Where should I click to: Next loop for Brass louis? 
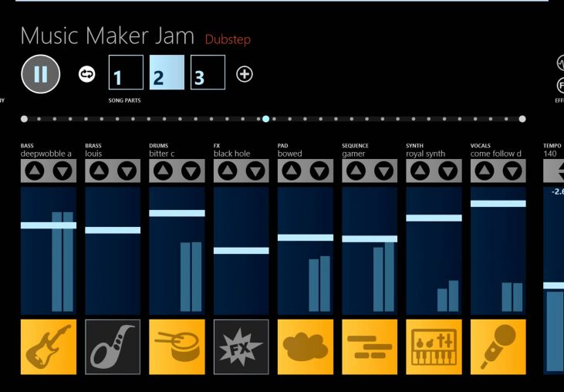(x=127, y=171)
